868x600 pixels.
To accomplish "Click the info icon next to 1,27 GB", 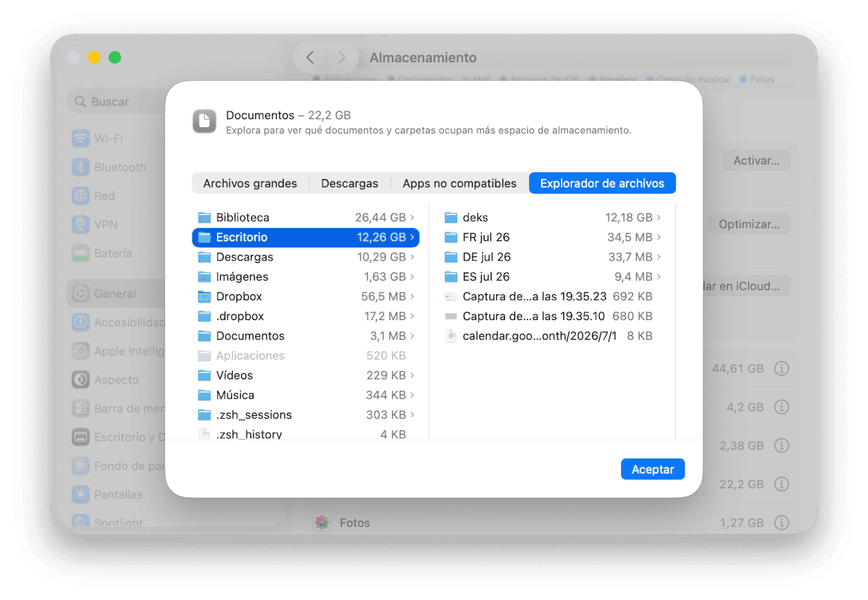I will click(782, 522).
